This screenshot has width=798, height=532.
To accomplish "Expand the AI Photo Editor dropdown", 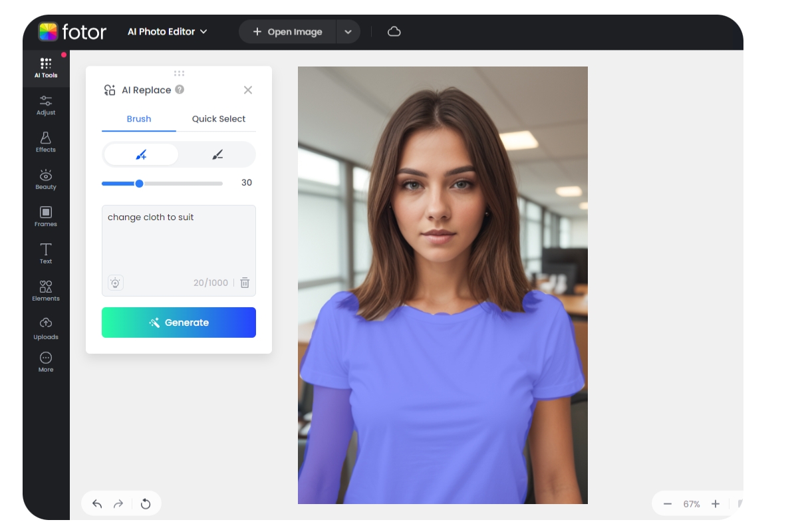I will coord(168,31).
